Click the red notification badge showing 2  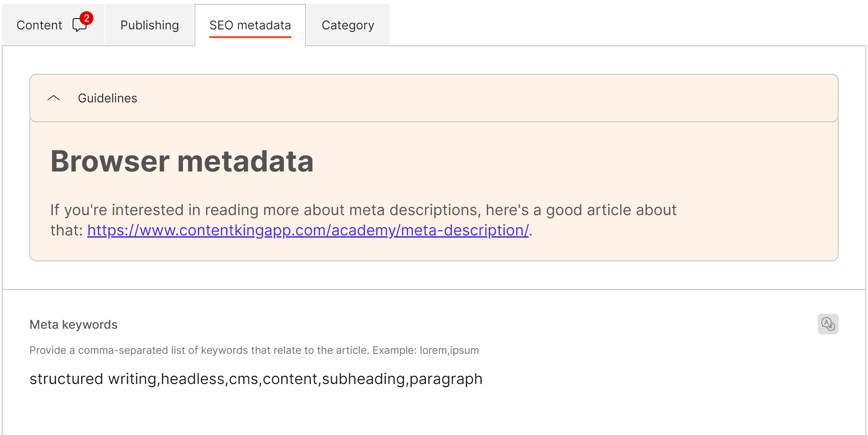pyautogui.click(x=86, y=18)
